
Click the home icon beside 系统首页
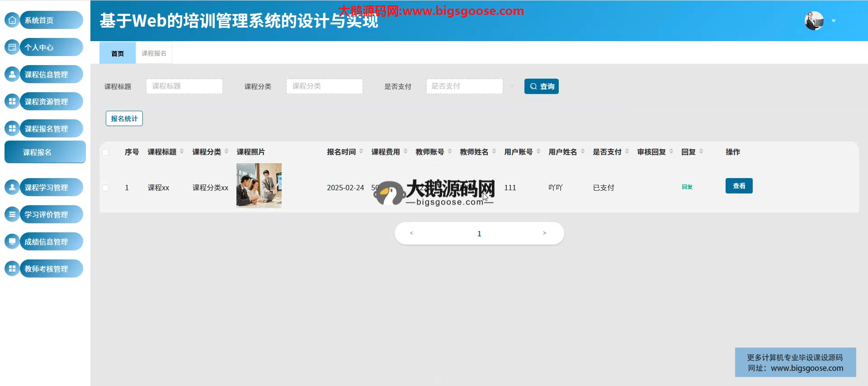point(12,20)
